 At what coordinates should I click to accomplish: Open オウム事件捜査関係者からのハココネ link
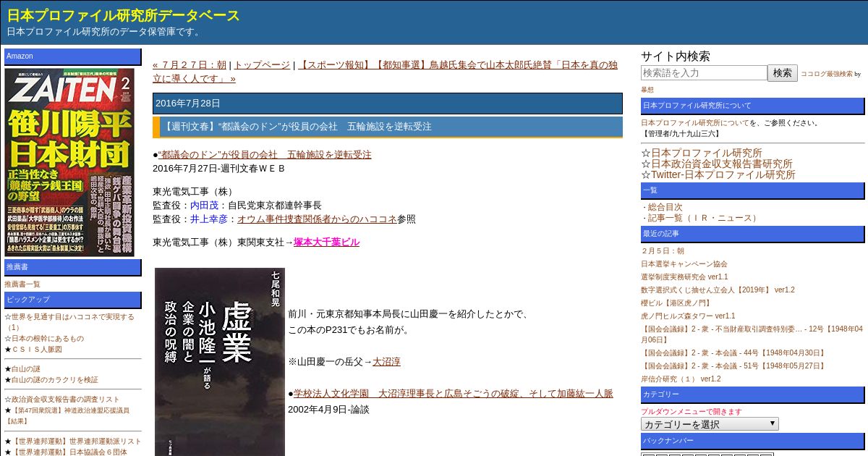pos(317,219)
